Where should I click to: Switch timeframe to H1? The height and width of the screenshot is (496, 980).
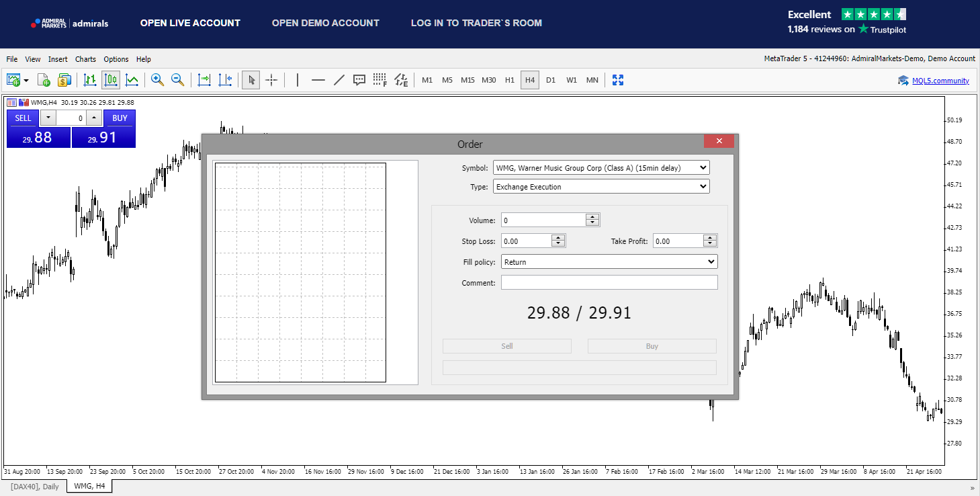[x=510, y=80]
